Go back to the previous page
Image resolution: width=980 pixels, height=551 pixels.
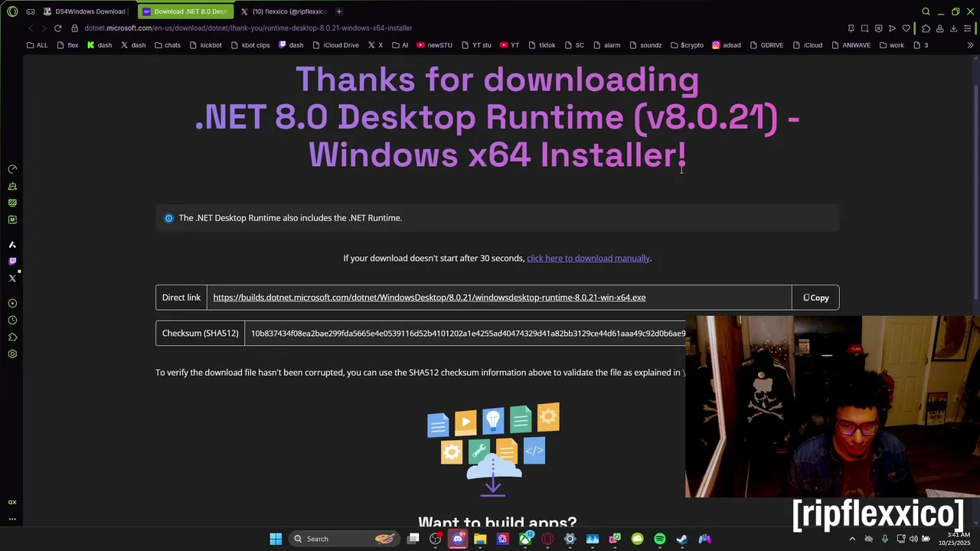[31, 28]
